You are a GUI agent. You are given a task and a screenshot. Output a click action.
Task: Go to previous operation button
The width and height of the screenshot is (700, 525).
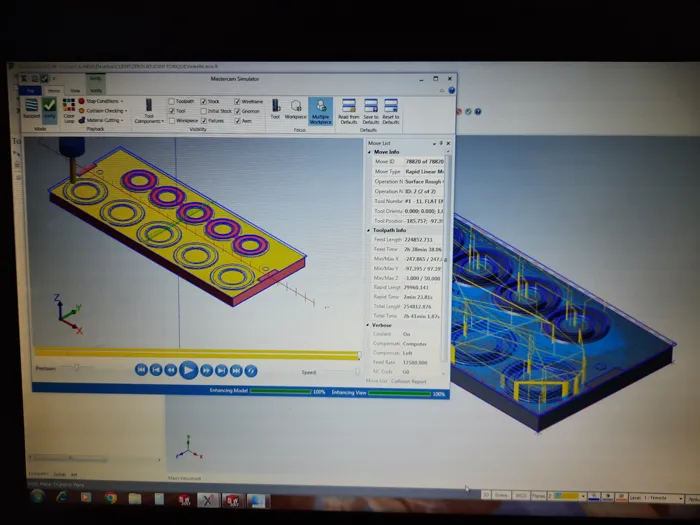(x=156, y=370)
